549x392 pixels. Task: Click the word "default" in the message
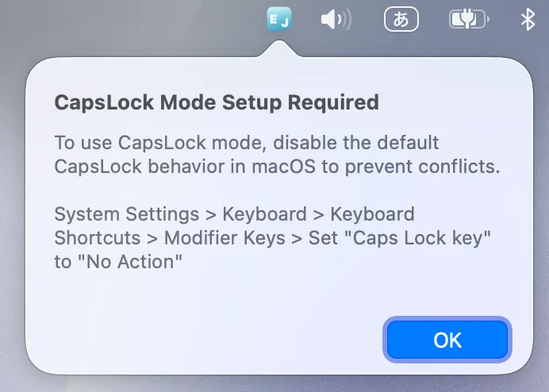click(x=407, y=144)
